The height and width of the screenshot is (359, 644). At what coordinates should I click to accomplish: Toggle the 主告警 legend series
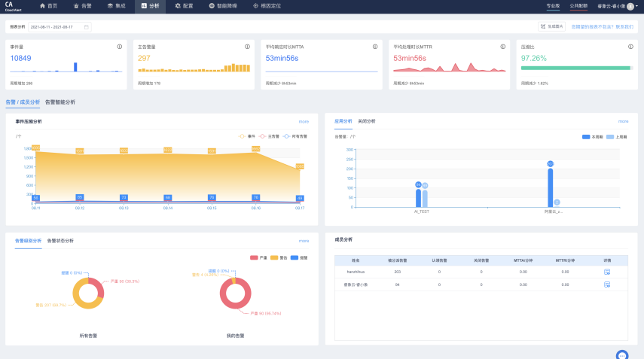[x=269, y=136]
